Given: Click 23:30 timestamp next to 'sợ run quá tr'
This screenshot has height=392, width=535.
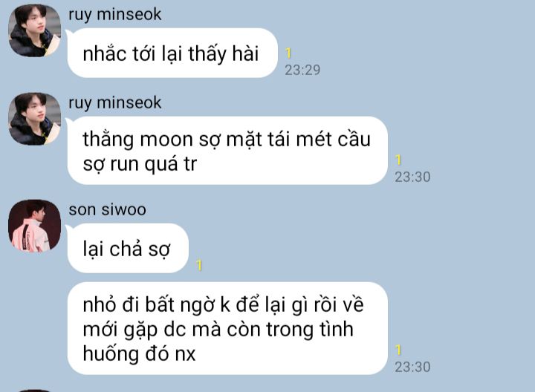Looking at the screenshot, I should click(412, 177).
